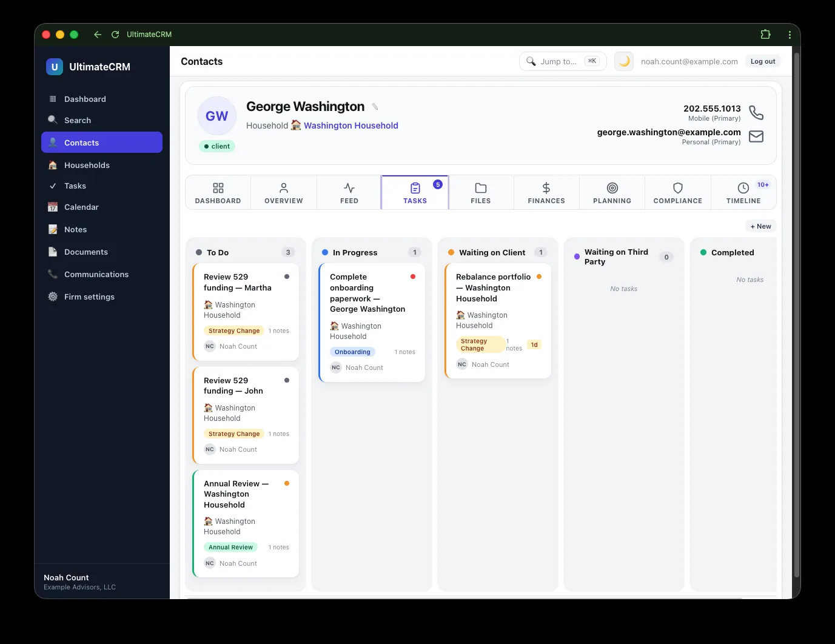Viewport: 835px width, 644px height.
Task: Select the Tasks tab
Action: [x=415, y=193]
